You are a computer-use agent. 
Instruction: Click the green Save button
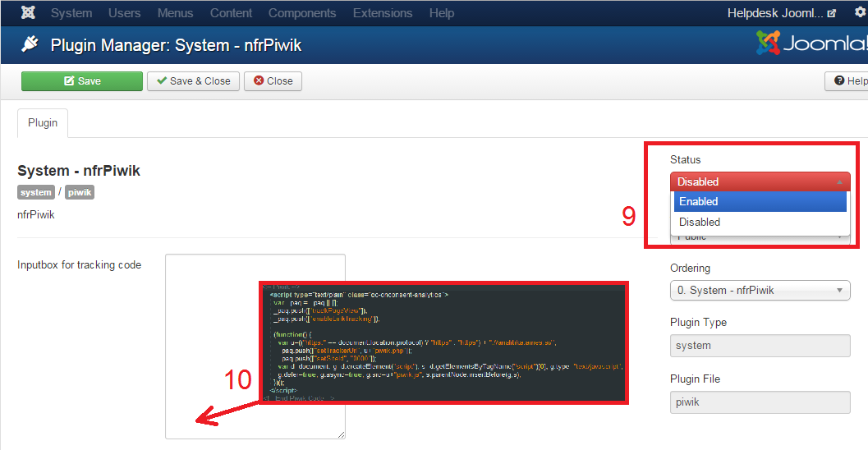point(82,80)
